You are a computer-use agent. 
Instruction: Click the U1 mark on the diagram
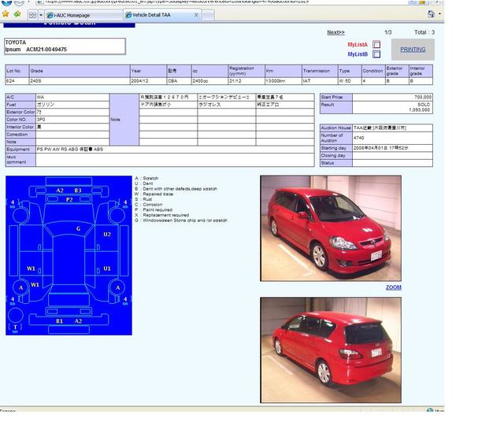point(107,269)
